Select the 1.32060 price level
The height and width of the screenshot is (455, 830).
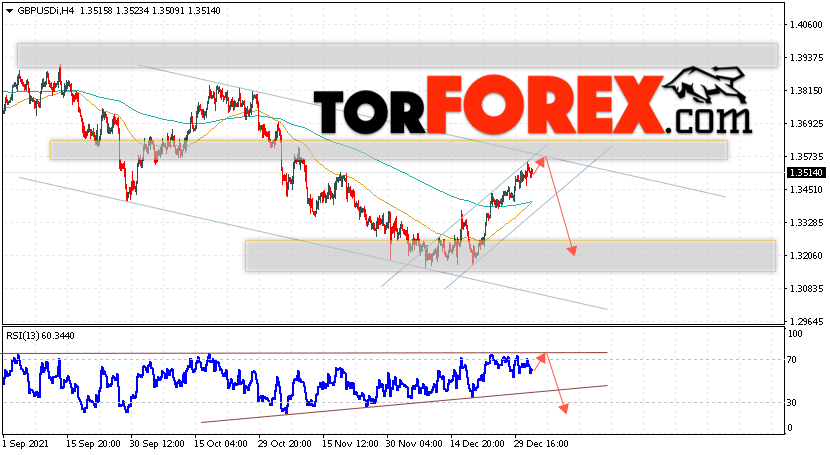coord(806,256)
